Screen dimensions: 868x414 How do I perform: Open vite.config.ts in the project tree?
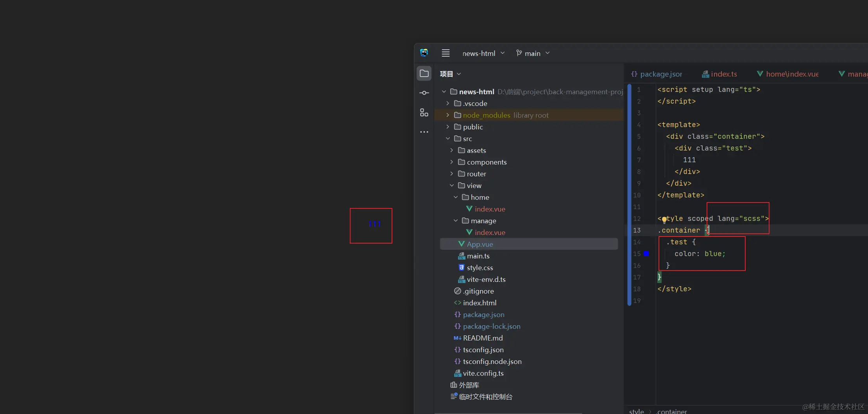point(479,373)
